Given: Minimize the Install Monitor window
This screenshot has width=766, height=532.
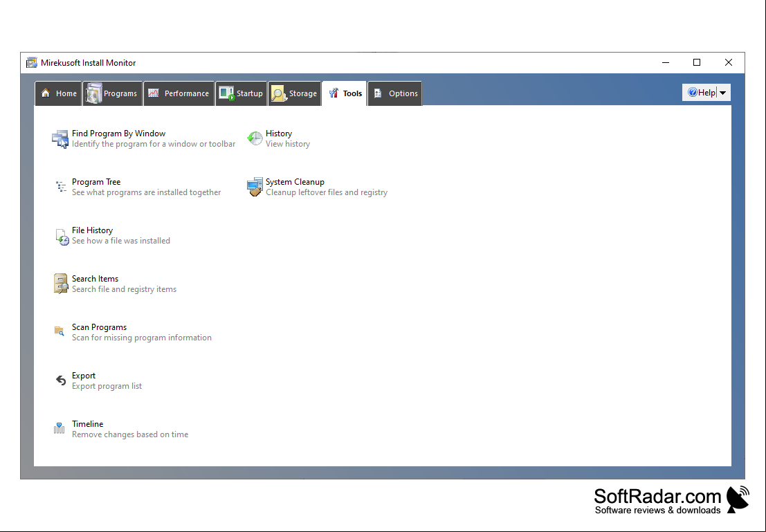Looking at the screenshot, I should point(666,62).
